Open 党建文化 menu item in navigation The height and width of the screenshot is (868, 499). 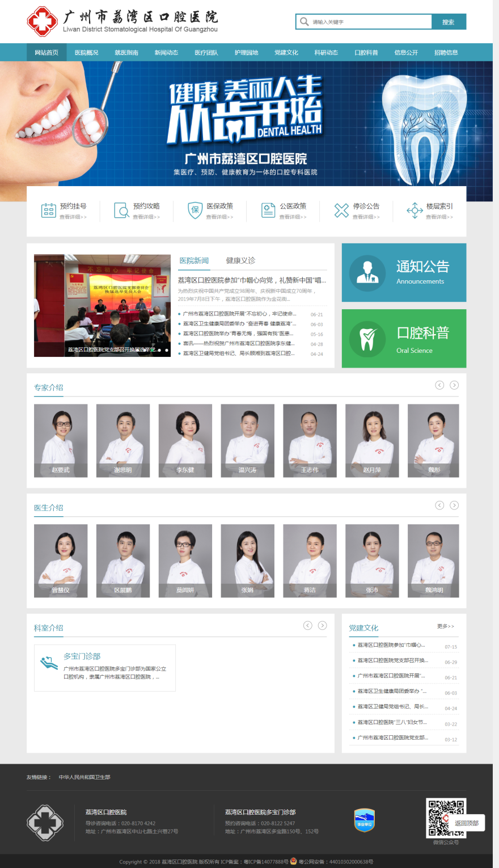pyautogui.click(x=286, y=52)
